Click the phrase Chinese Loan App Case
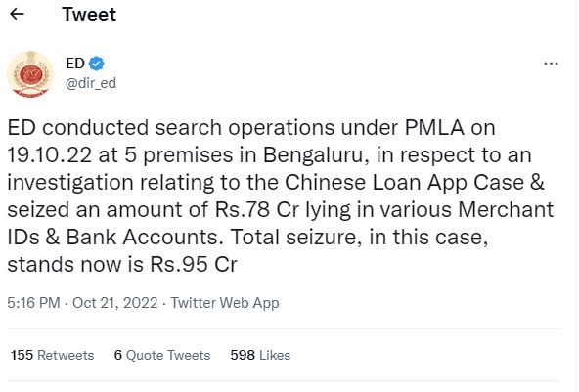The image size is (579, 392). tap(404, 183)
